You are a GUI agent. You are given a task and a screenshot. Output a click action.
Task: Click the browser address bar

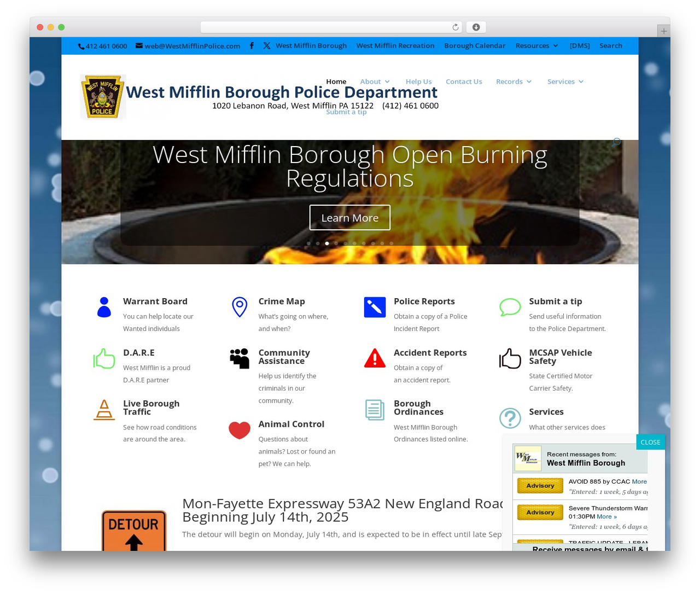coord(331,27)
